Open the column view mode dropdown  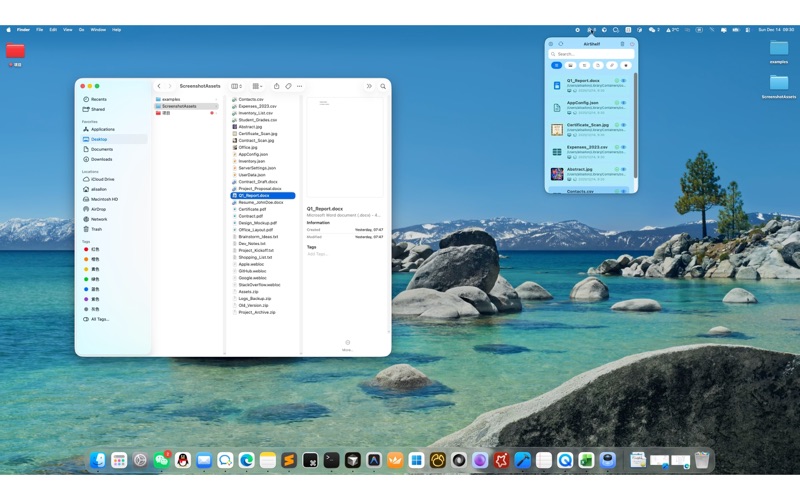tap(236, 86)
